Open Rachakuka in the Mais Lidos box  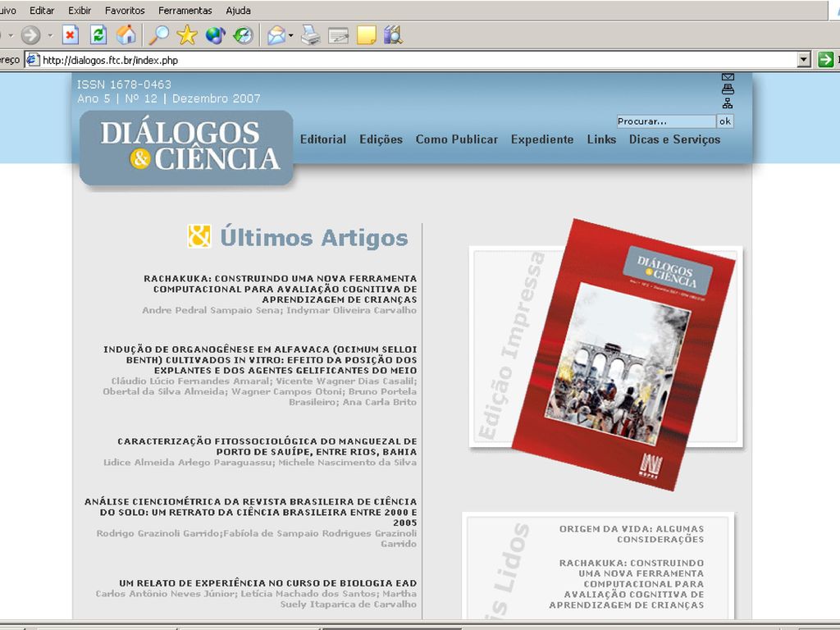coord(626,584)
